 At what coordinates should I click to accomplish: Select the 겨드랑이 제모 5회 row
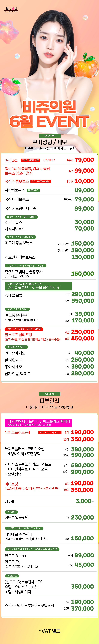[49, 353]
